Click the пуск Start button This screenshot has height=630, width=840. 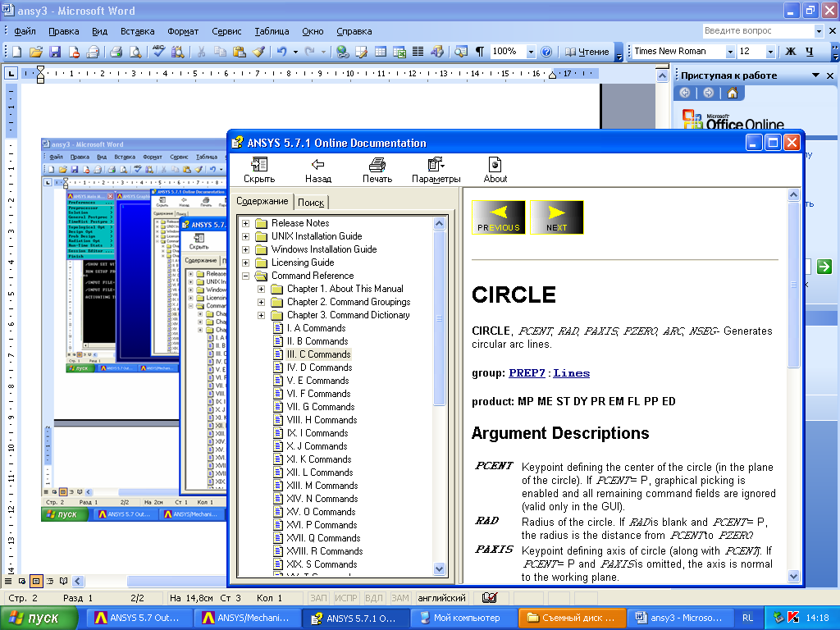pos(39,619)
